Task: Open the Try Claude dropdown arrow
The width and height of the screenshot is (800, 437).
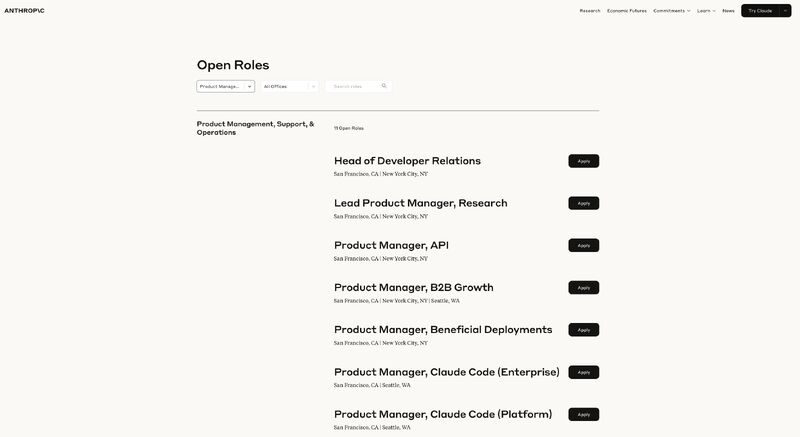Action: click(x=785, y=11)
